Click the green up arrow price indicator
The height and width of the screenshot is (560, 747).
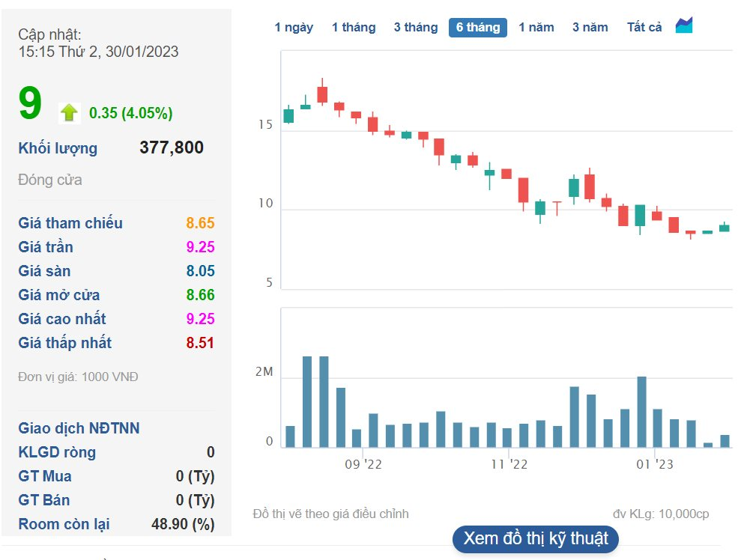click(69, 113)
